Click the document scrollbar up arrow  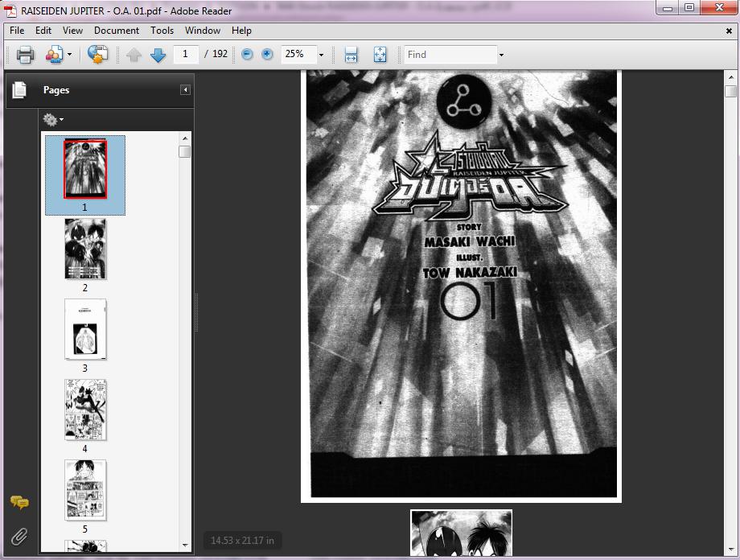[730, 77]
